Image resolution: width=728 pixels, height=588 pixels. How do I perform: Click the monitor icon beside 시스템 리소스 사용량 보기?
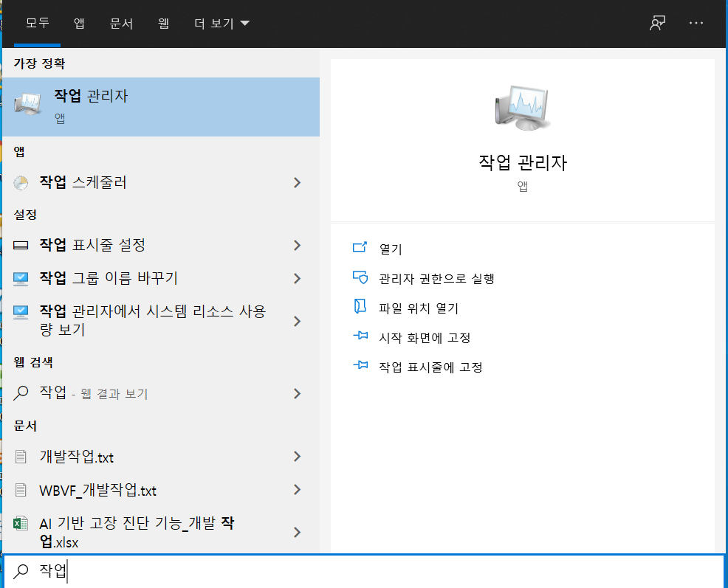[x=21, y=312]
